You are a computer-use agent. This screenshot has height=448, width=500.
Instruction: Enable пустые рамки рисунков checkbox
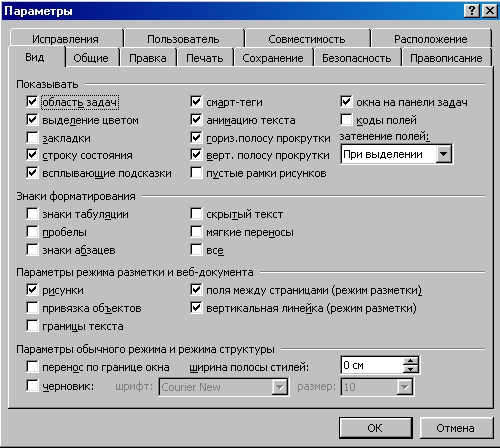(x=196, y=173)
